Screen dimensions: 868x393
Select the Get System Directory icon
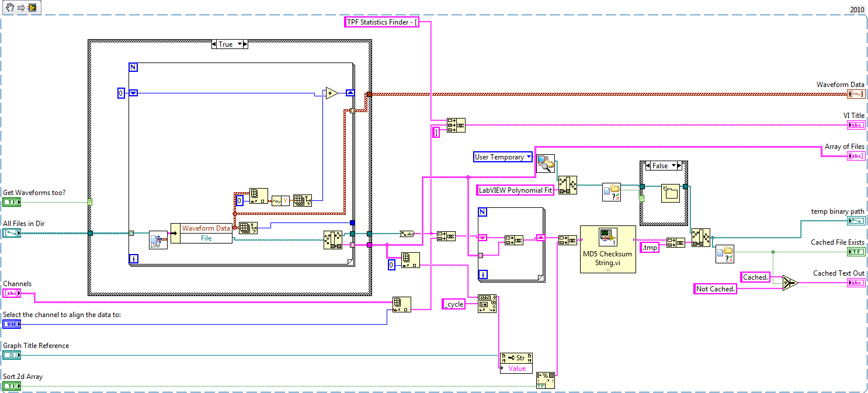(x=546, y=163)
